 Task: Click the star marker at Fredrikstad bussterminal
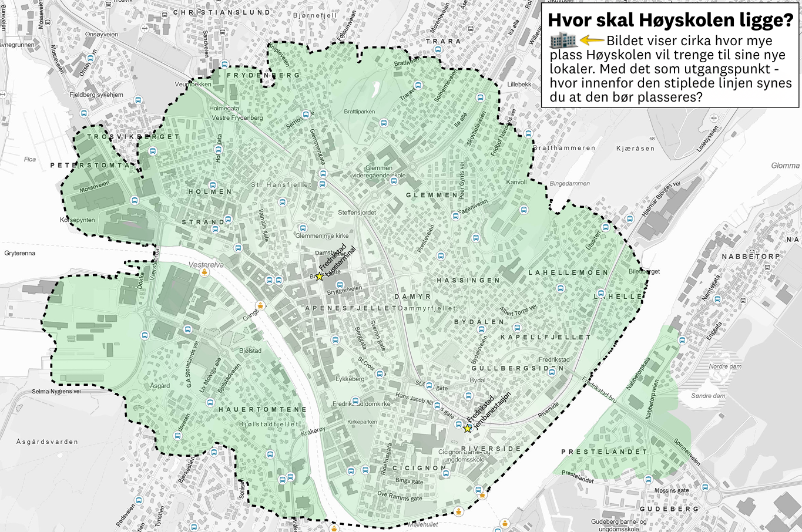[320, 277]
